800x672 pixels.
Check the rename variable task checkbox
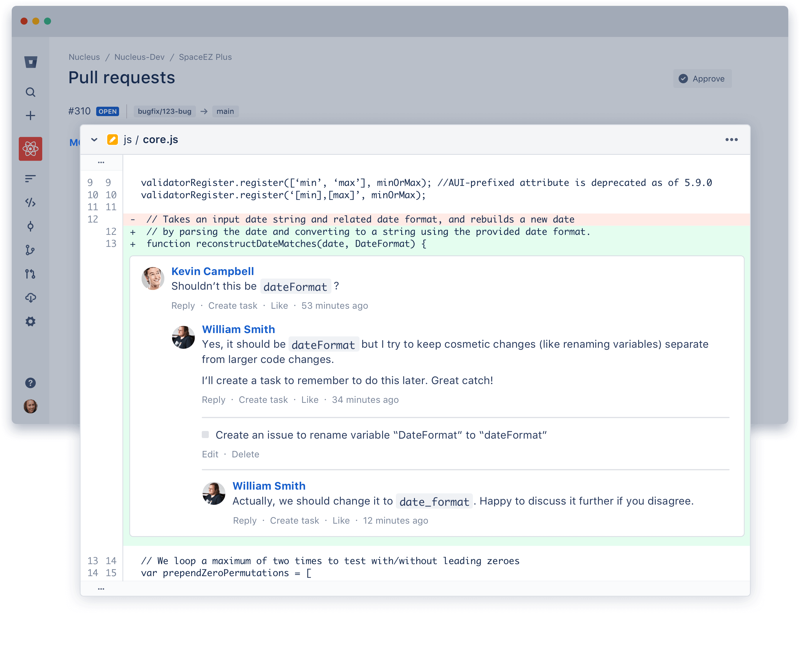tap(205, 434)
